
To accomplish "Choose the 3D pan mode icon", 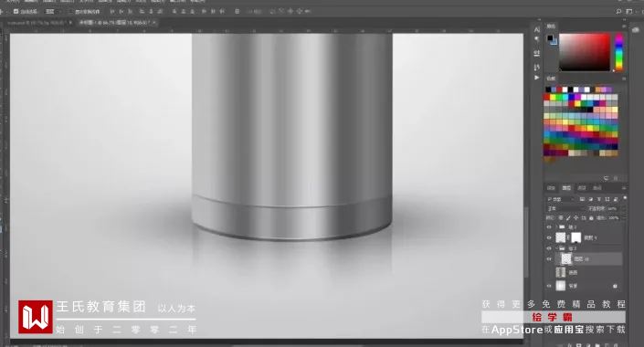I will click(290, 12).
